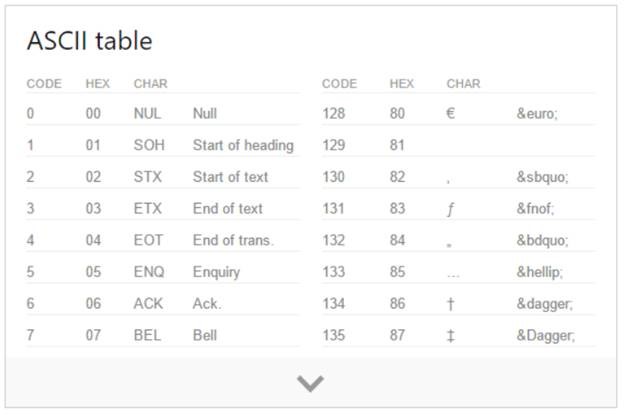Click code 129 in the right table
This screenshot has height=416, width=624.
(333, 145)
